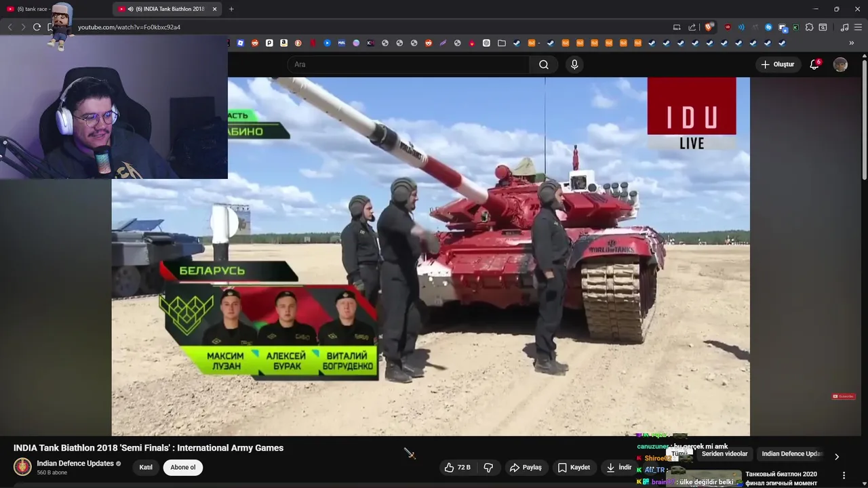868x488 pixels.
Task: Open the uBlock Origin extension
Action: [x=728, y=27]
